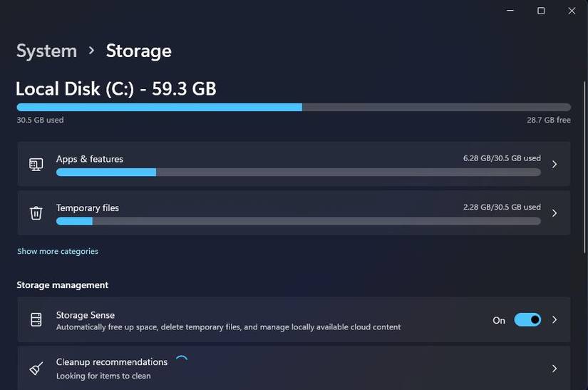Open Storage Sense settings via chevron arrow

(555, 320)
